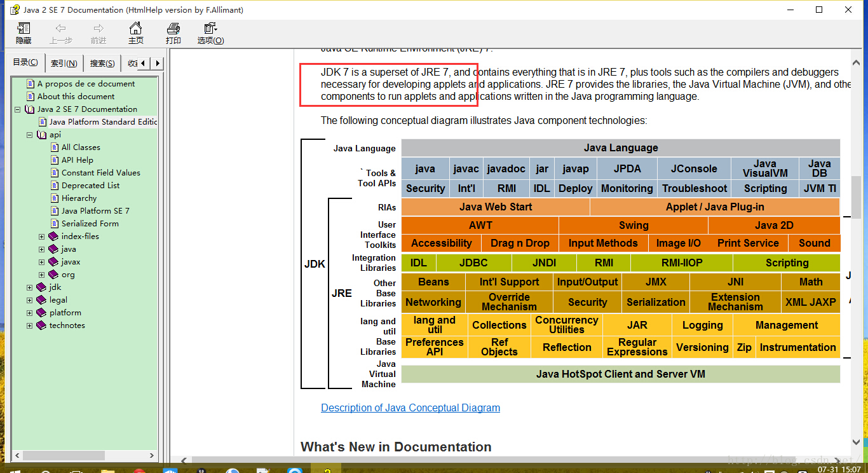
Task: Click the 'javadoc' cell in the diagram
Action: tap(506, 168)
